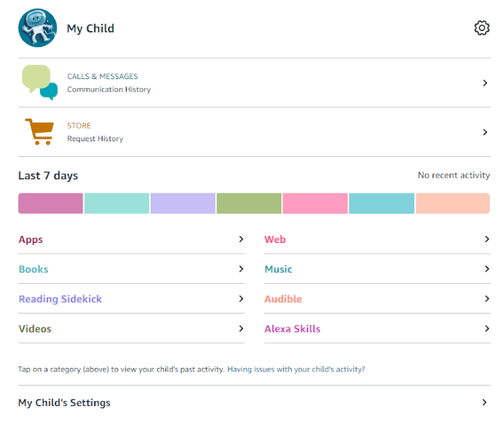Select the Audible category
The width and height of the screenshot is (504, 423).
(283, 299)
